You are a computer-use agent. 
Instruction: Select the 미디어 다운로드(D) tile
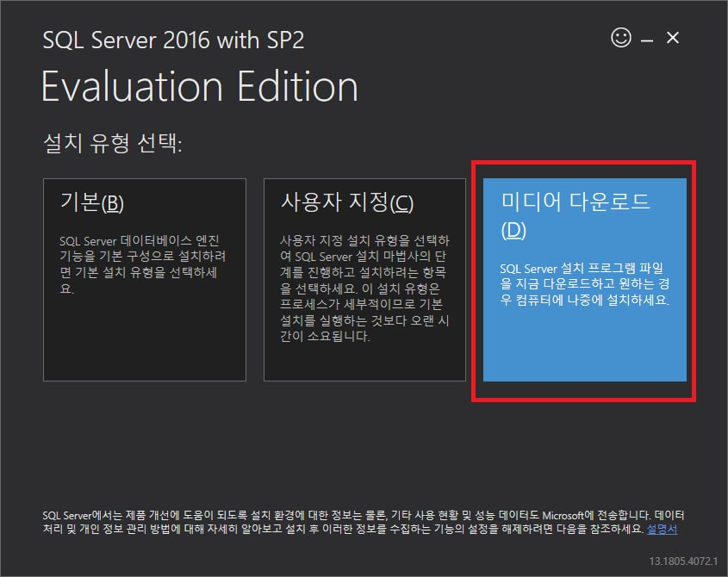click(x=584, y=280)
